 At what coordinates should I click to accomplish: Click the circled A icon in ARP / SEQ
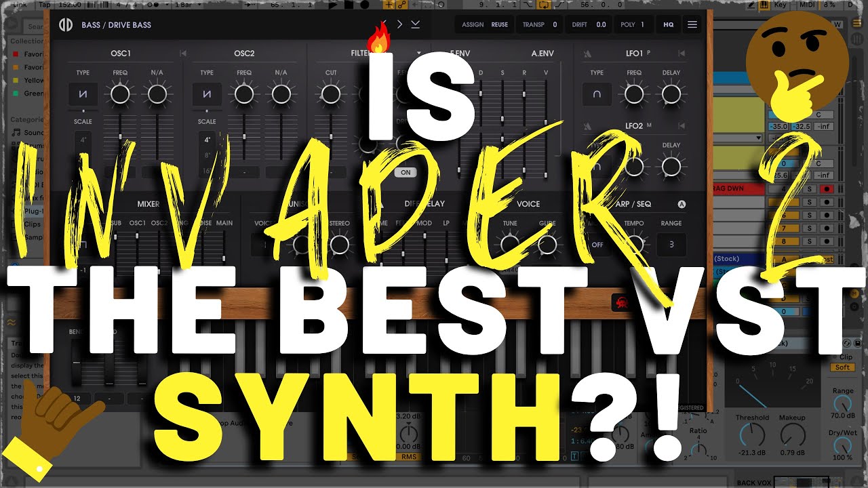click(682, 204)
